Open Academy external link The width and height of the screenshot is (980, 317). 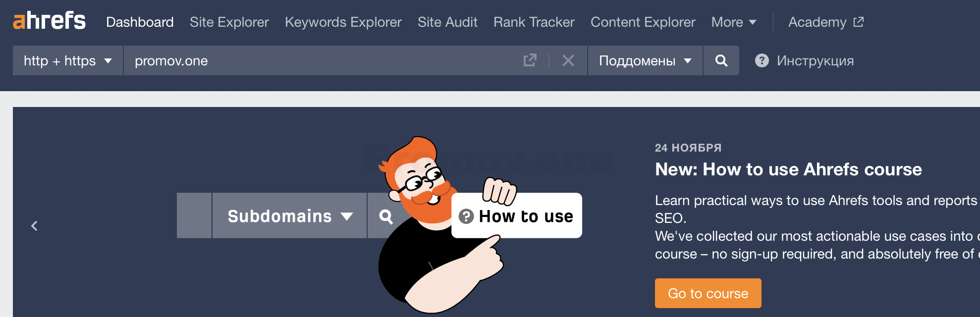(x=825, y=22)
